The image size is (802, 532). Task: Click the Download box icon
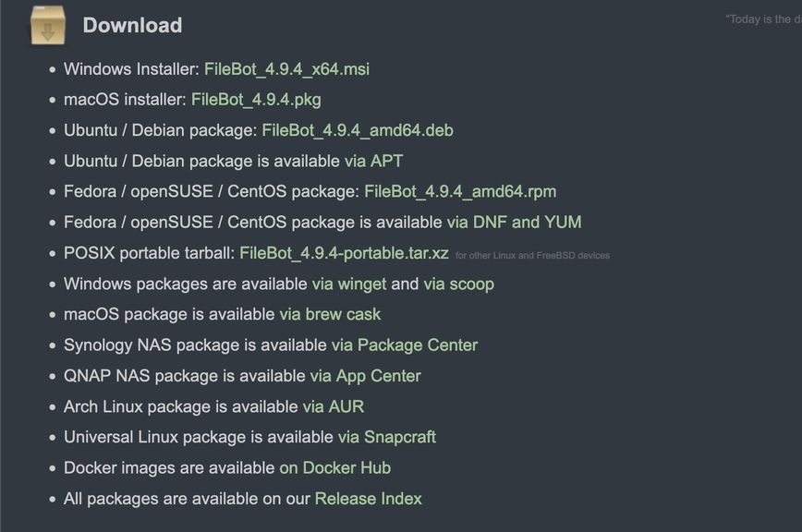click(48, 25)
